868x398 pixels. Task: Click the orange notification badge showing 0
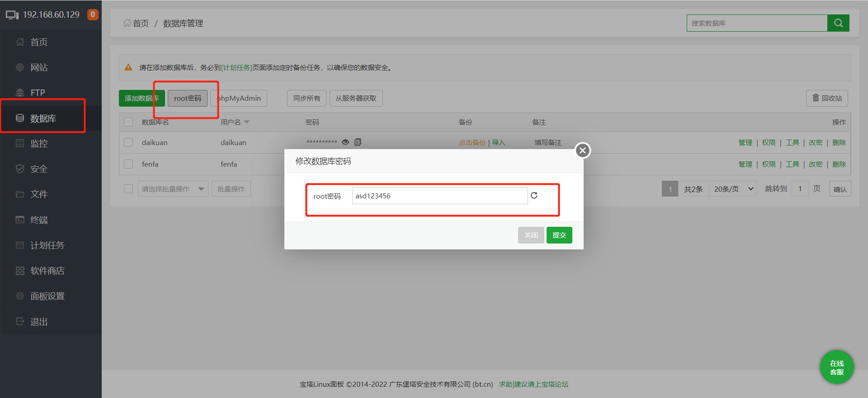point(93,14)
